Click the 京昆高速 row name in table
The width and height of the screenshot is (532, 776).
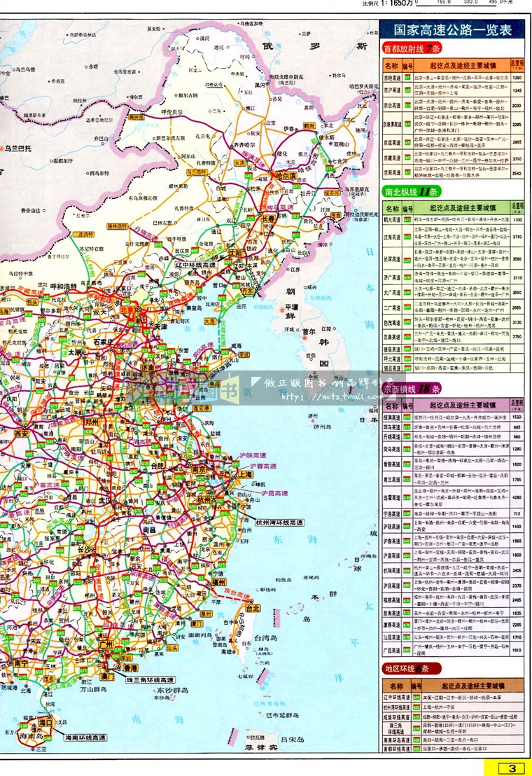coord(392,143)
